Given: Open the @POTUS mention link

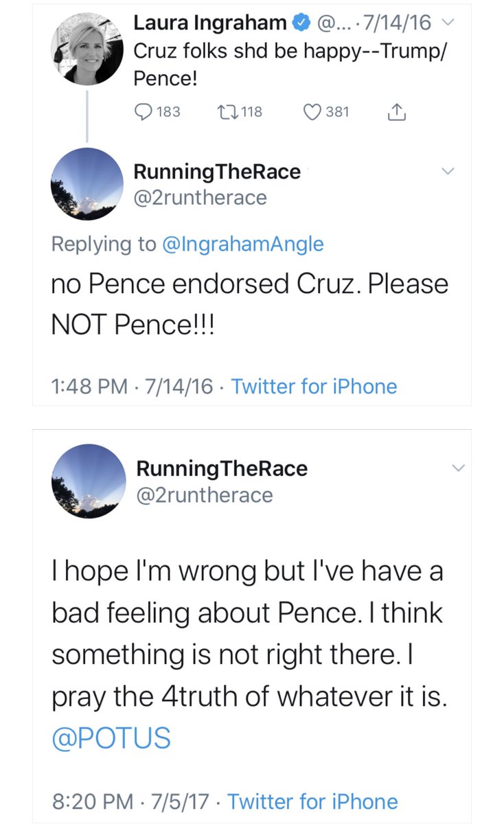Looking at the screenshot, I should pos(111,738).
